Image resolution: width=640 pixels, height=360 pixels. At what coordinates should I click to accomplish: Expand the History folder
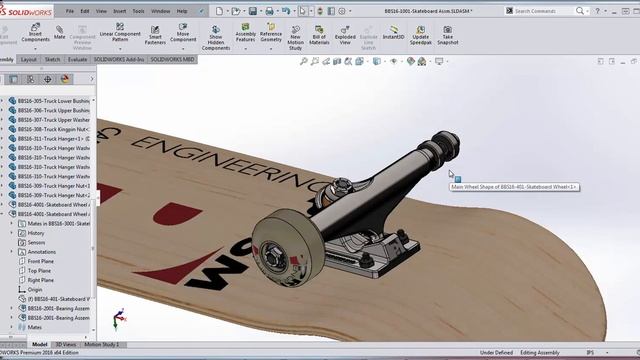coord(12,233)
